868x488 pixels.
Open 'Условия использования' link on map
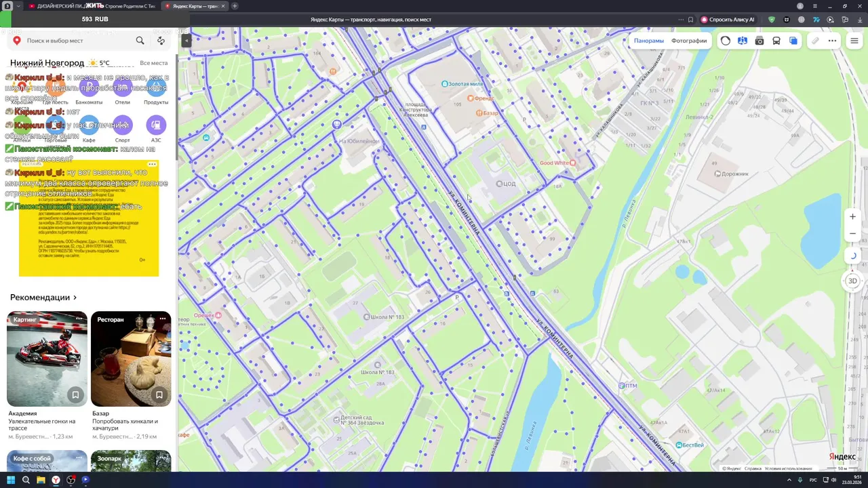click(x=788, y=468)
